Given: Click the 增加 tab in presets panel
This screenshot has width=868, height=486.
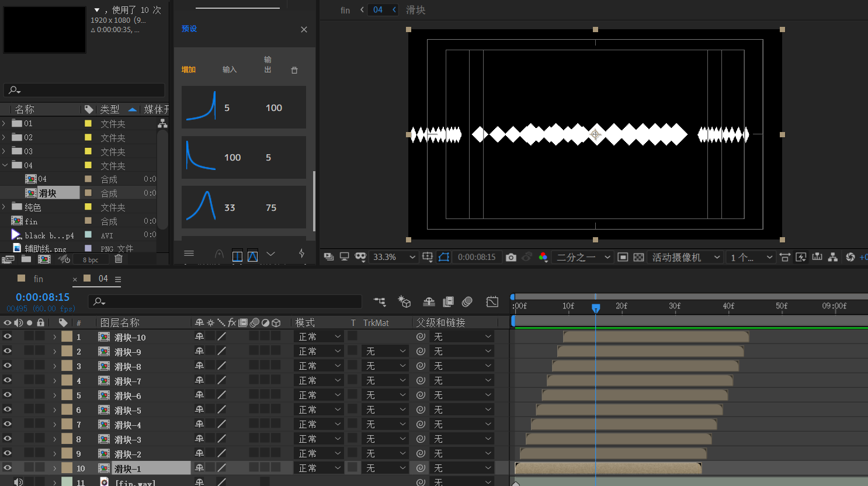Looking at the screenshot, I should point(188,70).
